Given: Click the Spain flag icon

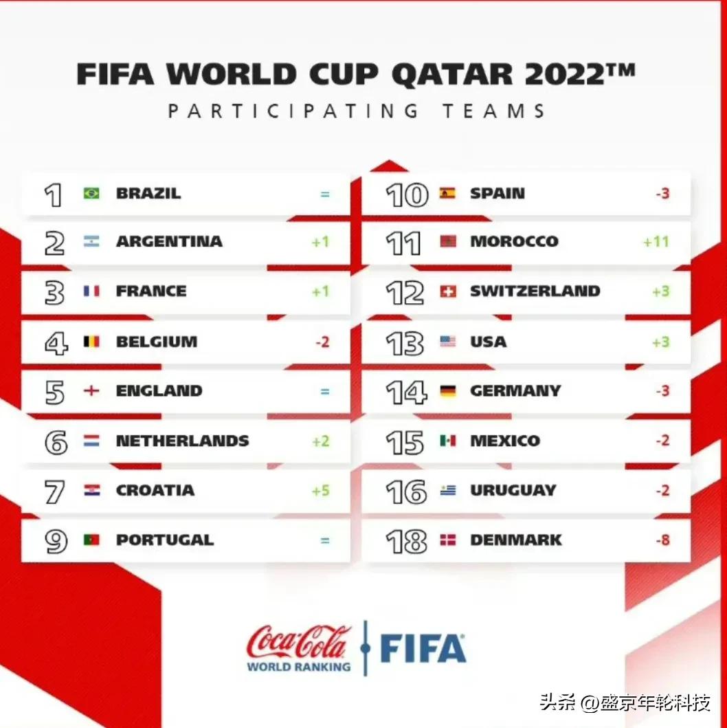Looking at the screenshot, I should click(447, 194).
